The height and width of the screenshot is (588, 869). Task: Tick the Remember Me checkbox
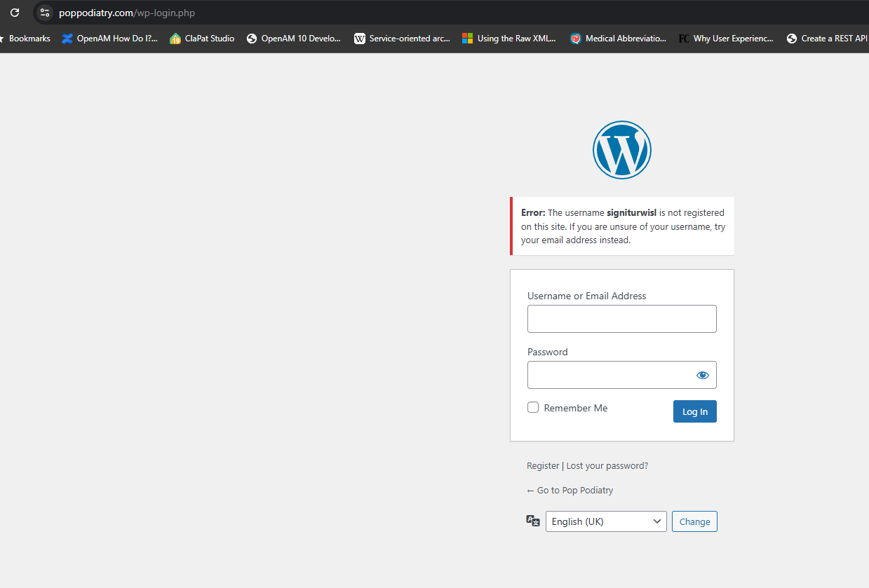(x=533, y=407)
